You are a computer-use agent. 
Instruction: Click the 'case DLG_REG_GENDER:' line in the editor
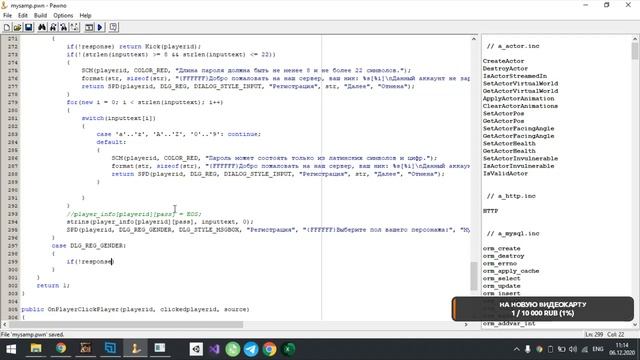point(89,246)
